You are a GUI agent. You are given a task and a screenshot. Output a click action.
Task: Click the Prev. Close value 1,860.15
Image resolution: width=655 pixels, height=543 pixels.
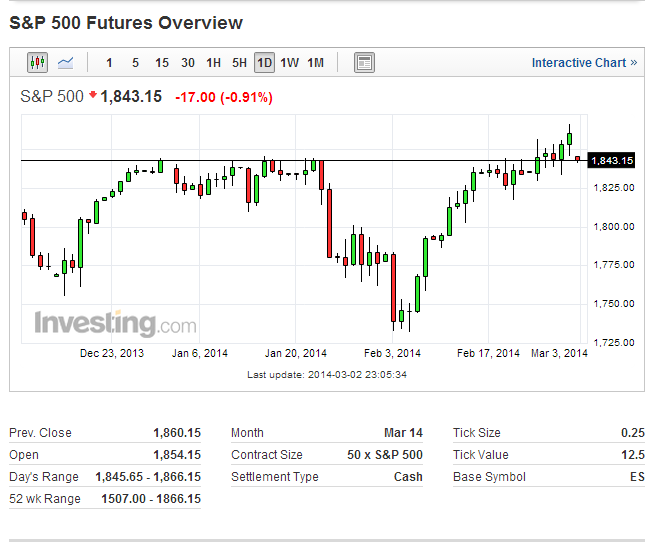coord(177,433)
